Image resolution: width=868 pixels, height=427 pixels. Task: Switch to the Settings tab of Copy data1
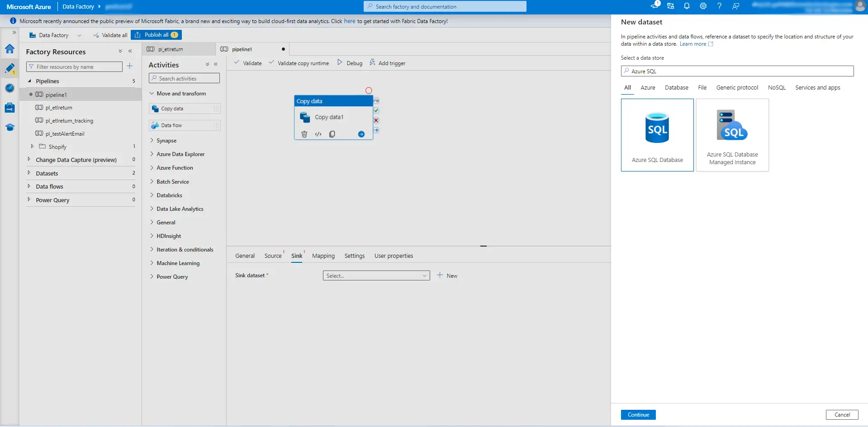[x=355, y=256]
